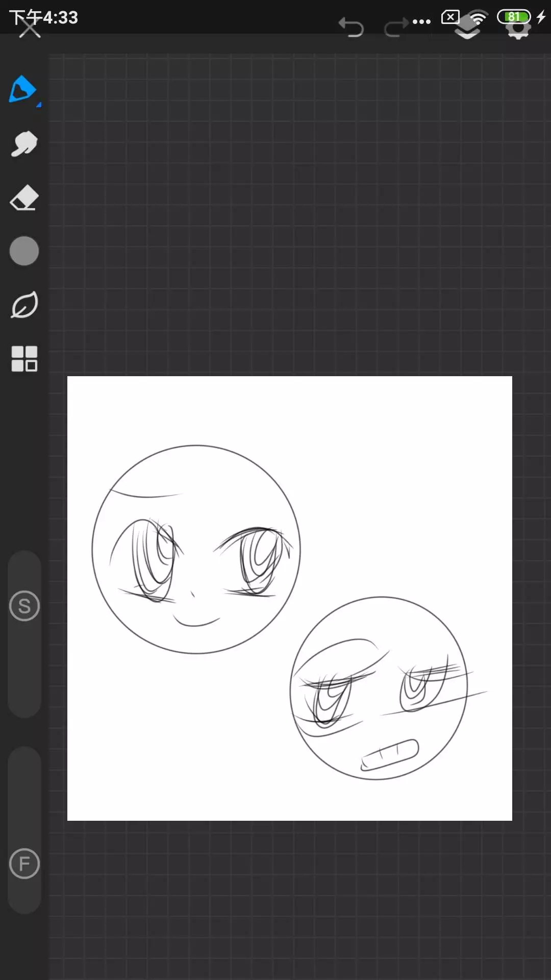This screenshot has width=551, height=980.
Task: Select the blue pen brush tool
Action: point(23,90)
